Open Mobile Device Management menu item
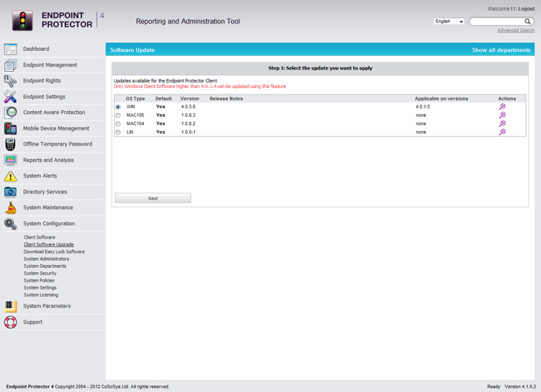 pos(56,128)
